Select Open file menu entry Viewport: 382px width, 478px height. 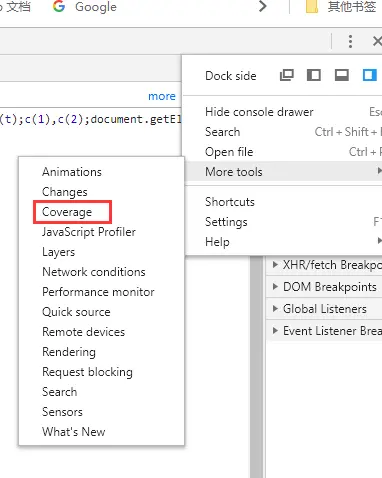pyautogui.click(x=283, y=152)
